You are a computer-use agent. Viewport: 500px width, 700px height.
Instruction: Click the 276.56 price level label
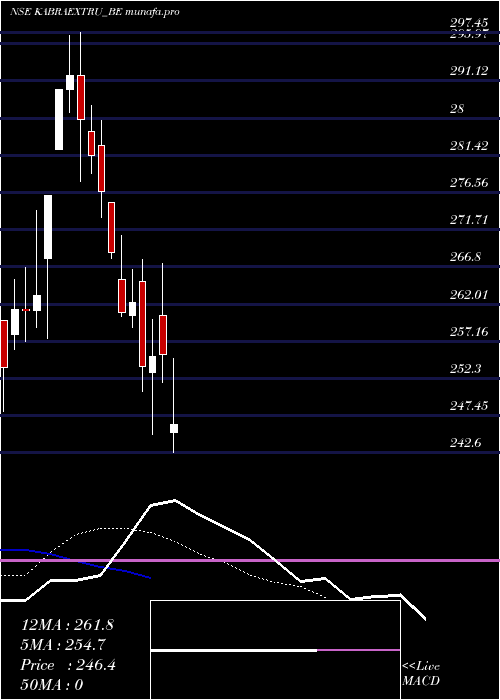[x=469, y=182]
